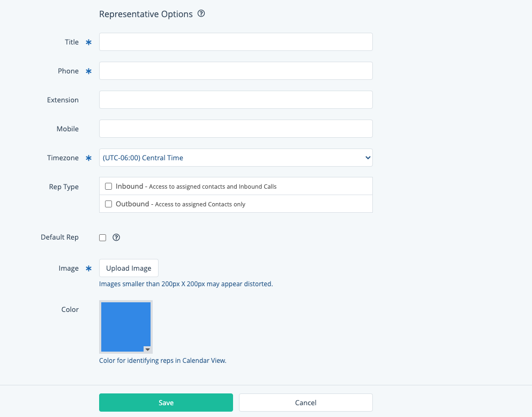Screen dimensions: 532x417
Task: Click the Representative Options heading
Action: point(146,14)
